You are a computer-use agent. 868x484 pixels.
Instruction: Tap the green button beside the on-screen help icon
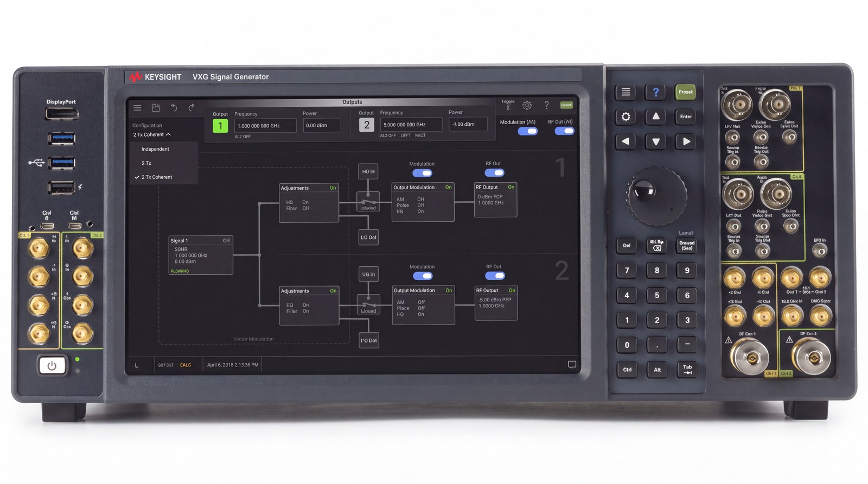[x=566, y=105]
